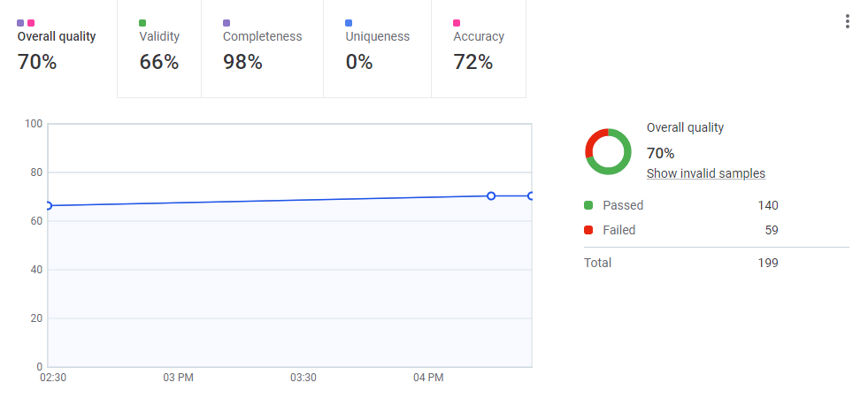Screen dimensions: 868x398
Task: Click the Passed row in the legend
Action: [681, 205]
